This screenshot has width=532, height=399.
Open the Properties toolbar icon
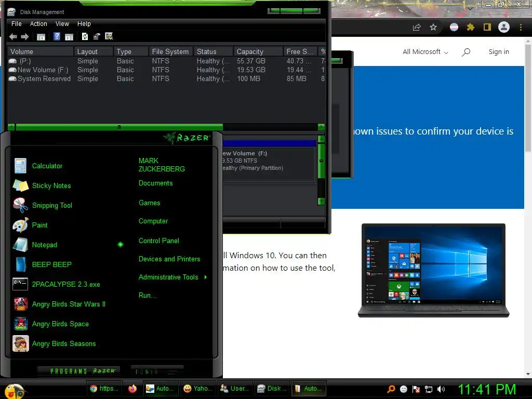(97, 36)
